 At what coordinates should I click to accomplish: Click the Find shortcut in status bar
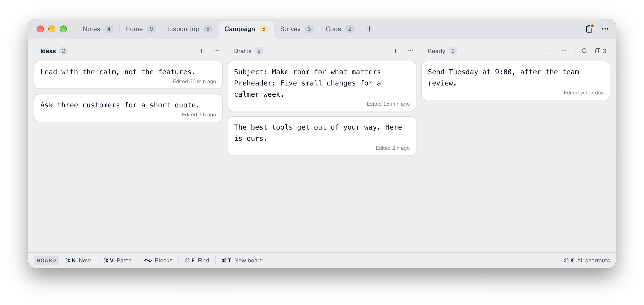coord(197,260)
